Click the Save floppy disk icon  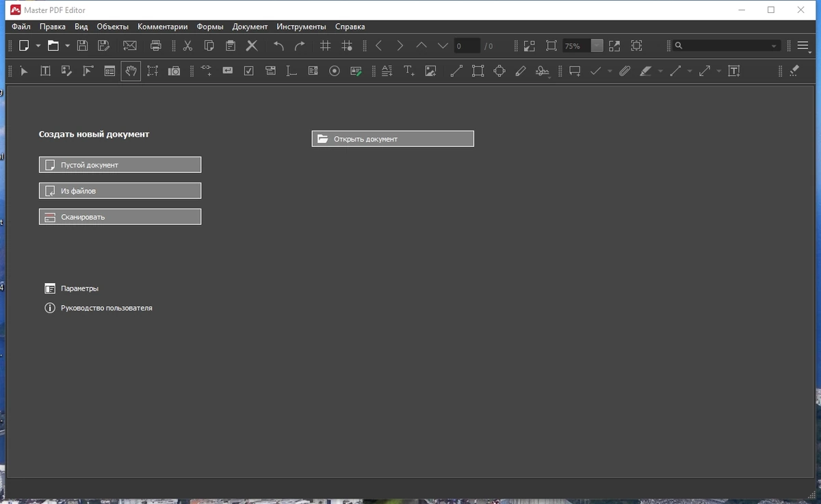[83, 46]
